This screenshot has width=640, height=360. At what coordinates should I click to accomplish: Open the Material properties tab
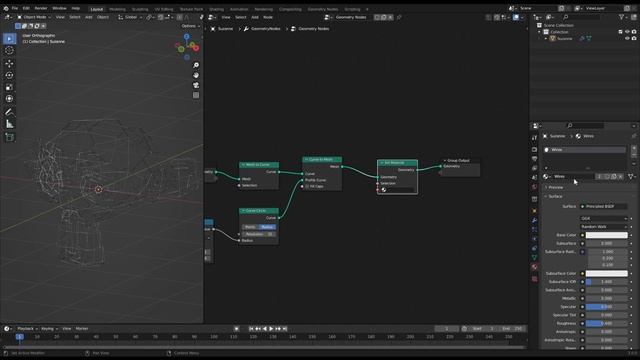pyautogui.click(x=534, y=267)
